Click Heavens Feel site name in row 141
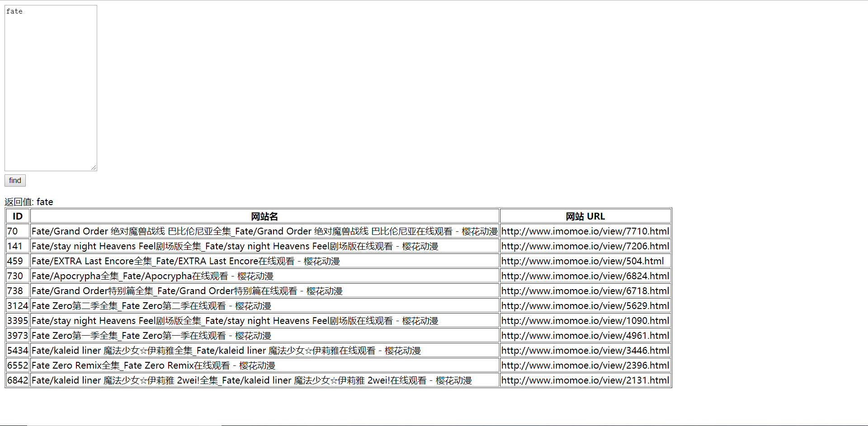The height and width of the screenshot is (426, 868). point(264,246)
